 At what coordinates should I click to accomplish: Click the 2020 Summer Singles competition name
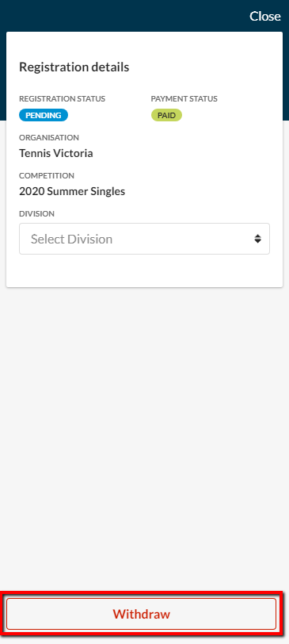point(72,191)
